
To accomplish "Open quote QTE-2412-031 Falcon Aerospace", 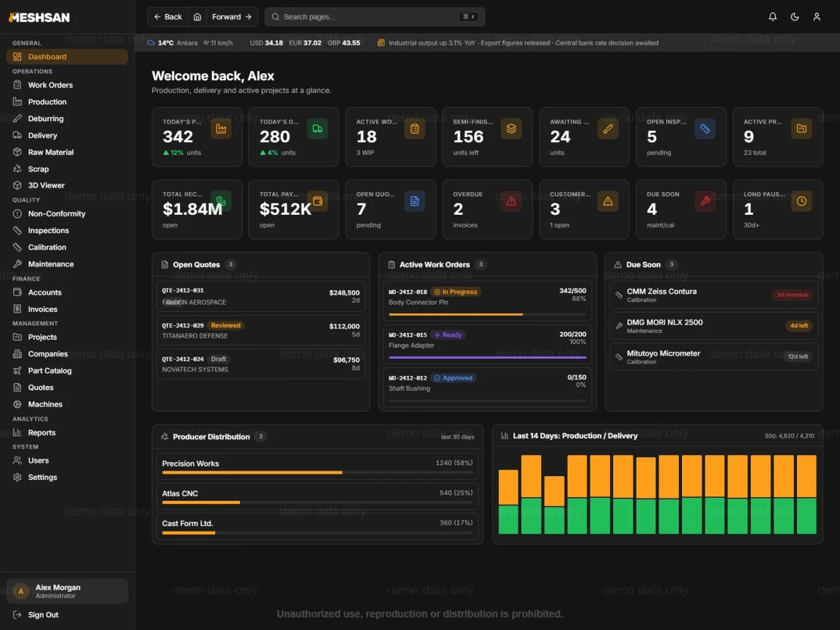I will (261, 296).
